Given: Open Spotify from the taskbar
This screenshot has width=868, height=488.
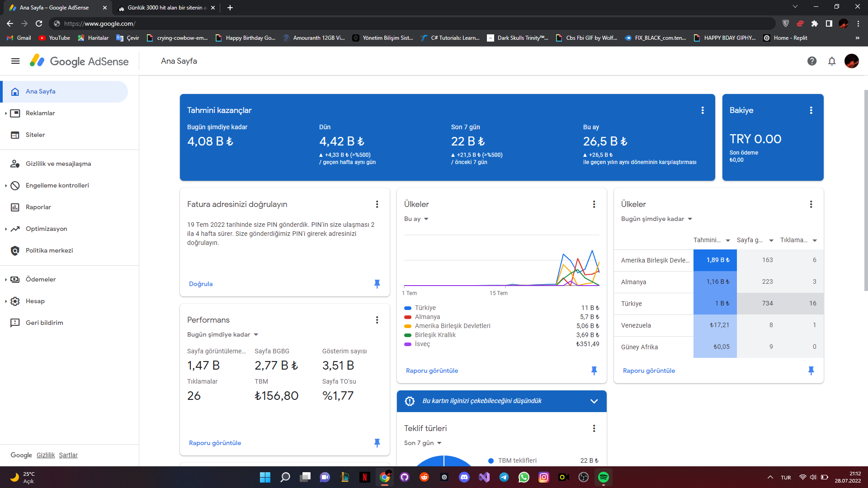Looking at the screenshot, I should (x=604, y=477).
